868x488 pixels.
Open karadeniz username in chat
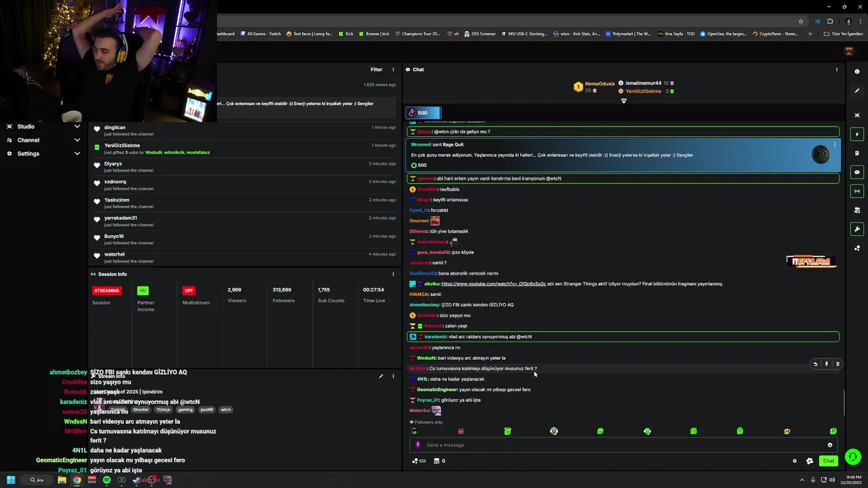[435, 337]
